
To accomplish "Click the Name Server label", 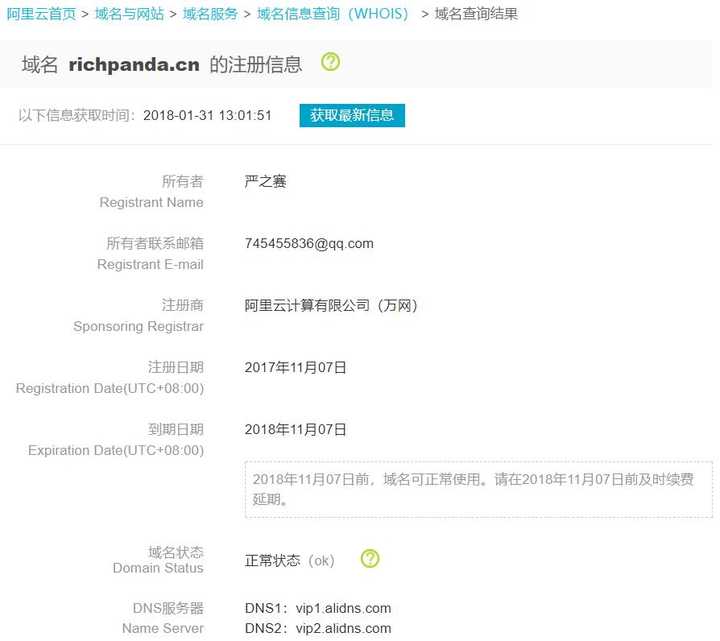I will [163, 628].
